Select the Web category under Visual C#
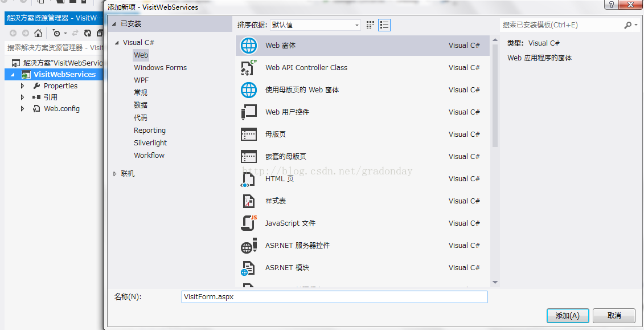Viewport: 644px width, 330px height. click(x=141, y=55)
